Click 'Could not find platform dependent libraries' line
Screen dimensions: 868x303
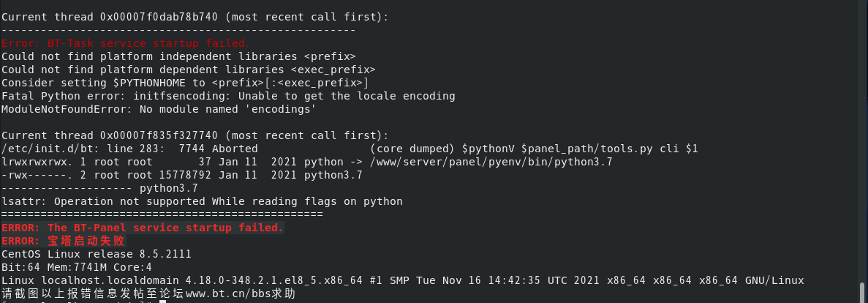coord(188,70)
